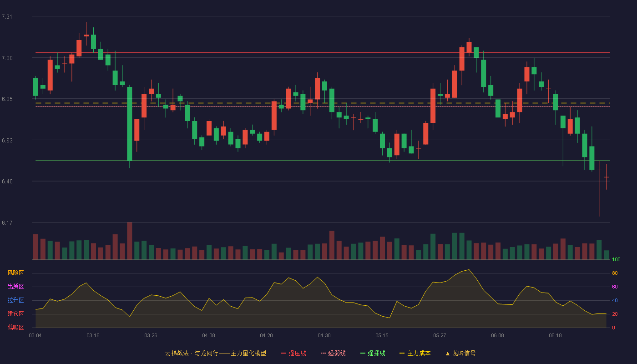Toggle the 主力成本 yellow dashed legend icon
Viewport: 637px width, 364px height.
402,353
